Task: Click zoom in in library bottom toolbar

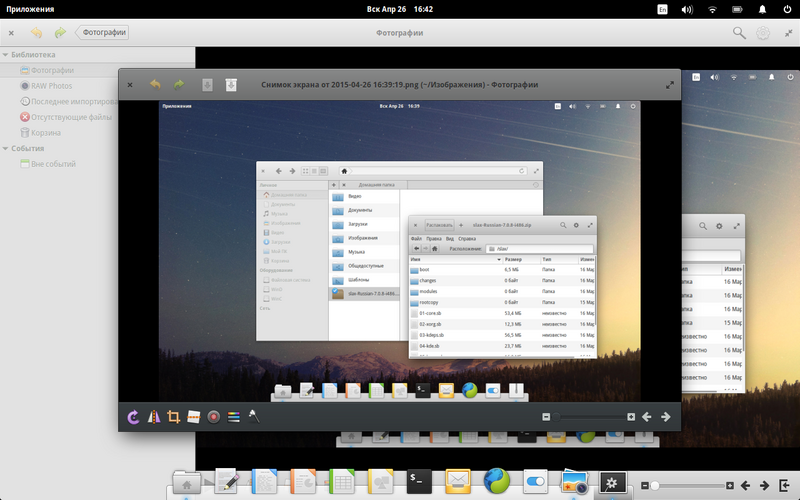Action: tap(730, 485)
